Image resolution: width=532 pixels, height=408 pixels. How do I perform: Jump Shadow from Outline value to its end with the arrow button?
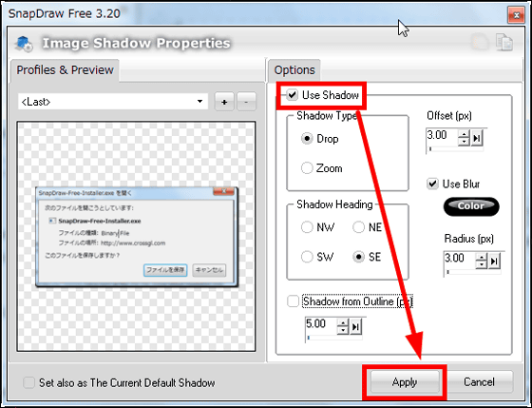pyautogui.click(x=355, y=327)
